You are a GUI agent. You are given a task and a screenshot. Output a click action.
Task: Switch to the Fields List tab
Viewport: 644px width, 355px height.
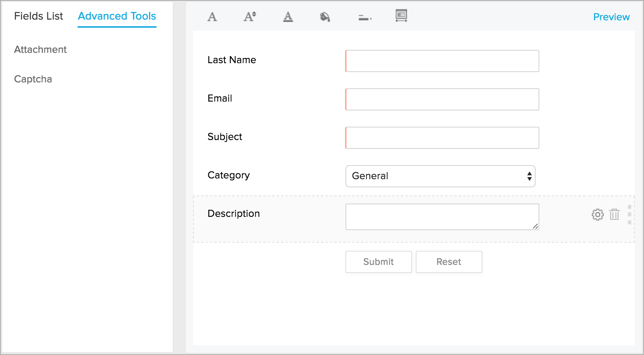point(38,16)
